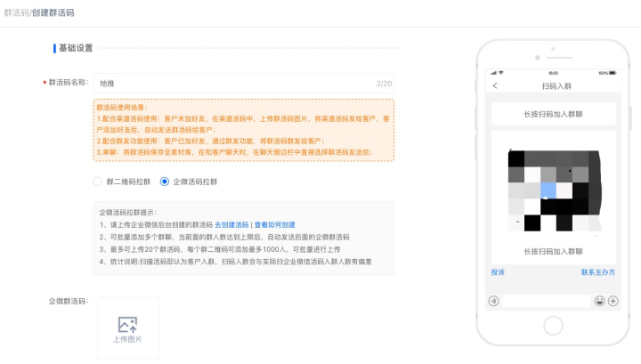Click the 群活码使用场景 notice heading

[x=122, y=108]
